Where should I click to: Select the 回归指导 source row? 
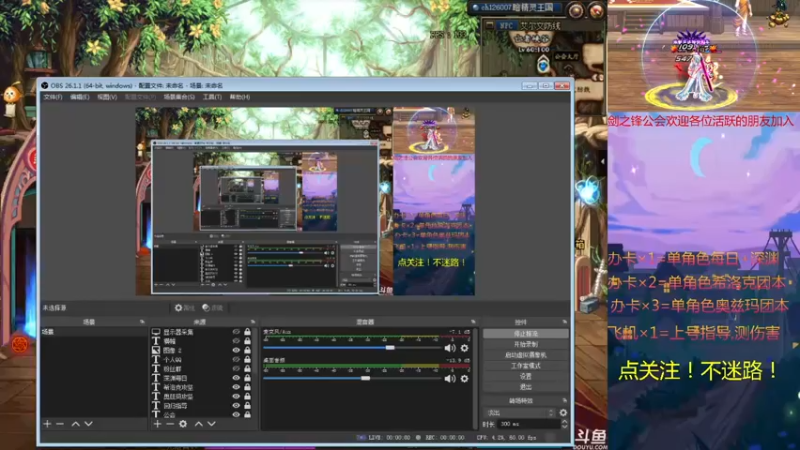click(202, 406)
